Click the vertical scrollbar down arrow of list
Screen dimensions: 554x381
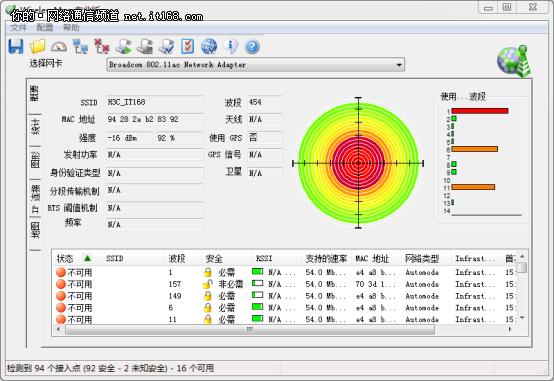pyautogui.click(x=522, y=318)
